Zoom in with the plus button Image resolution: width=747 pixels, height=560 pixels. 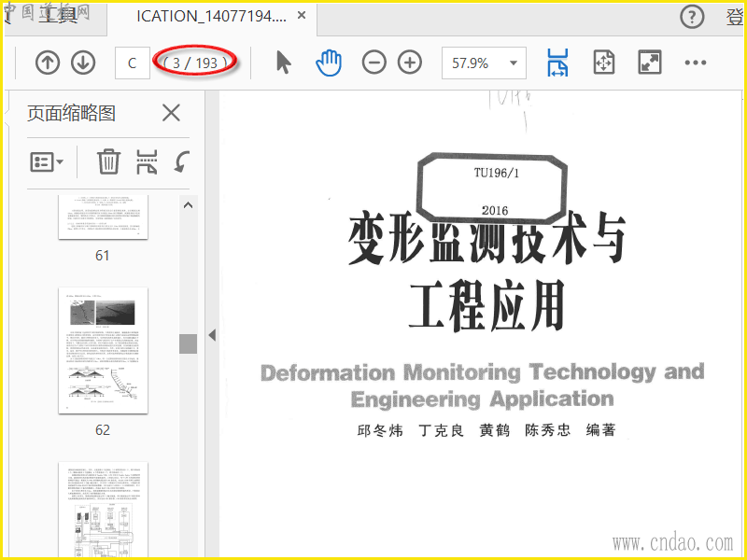[x=410, y=63]
